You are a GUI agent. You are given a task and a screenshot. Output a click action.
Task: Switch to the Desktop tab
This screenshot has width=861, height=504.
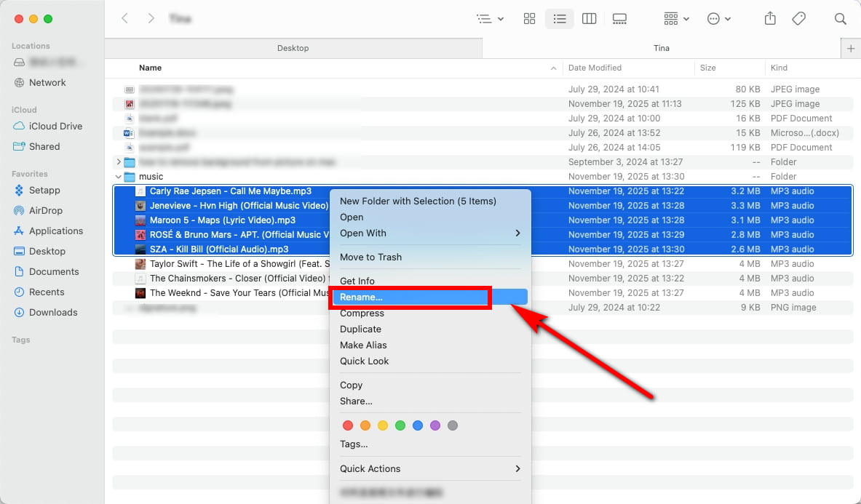pos(293,48)
